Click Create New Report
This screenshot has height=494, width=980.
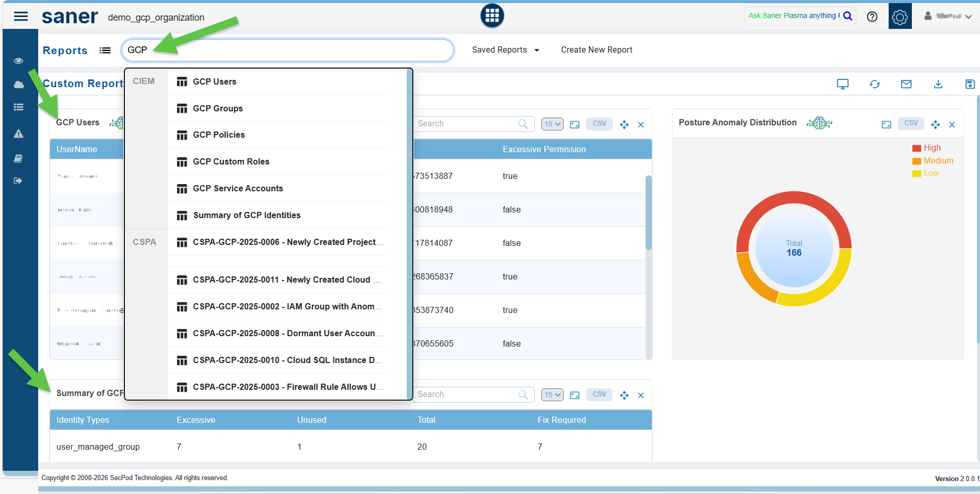tap(597, 50)
